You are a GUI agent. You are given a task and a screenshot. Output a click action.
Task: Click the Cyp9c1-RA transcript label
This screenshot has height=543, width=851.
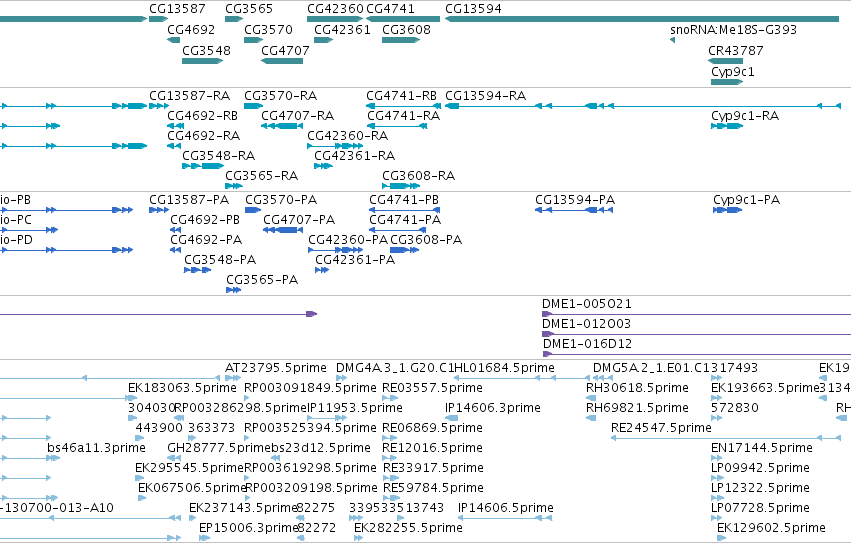tap(745, 116)
